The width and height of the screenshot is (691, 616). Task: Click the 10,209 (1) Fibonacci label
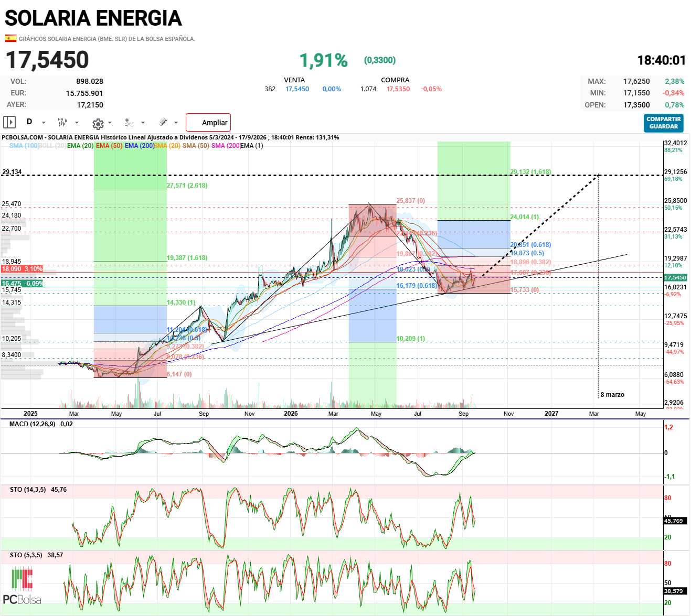tap(411, 339)
